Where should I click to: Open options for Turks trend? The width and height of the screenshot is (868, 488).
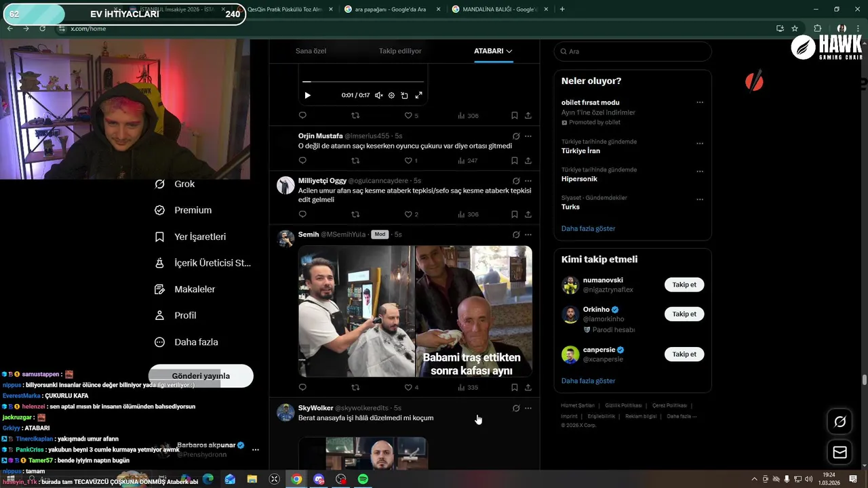pos(700,200)
